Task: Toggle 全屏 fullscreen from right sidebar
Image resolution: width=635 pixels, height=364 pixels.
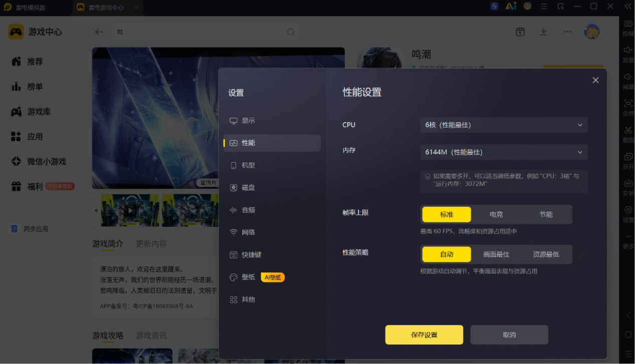Action: click(x=628, y=108)
